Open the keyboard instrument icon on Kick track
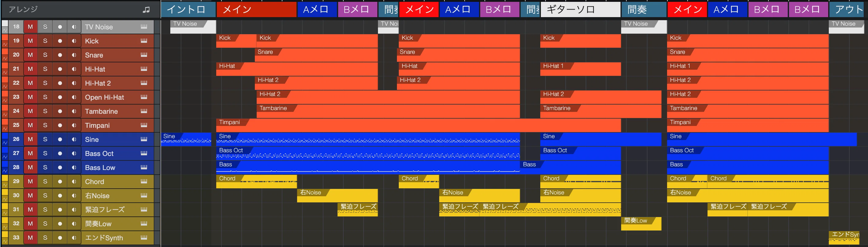The height and width of the screenshot is (247, 868). [144, 41]
